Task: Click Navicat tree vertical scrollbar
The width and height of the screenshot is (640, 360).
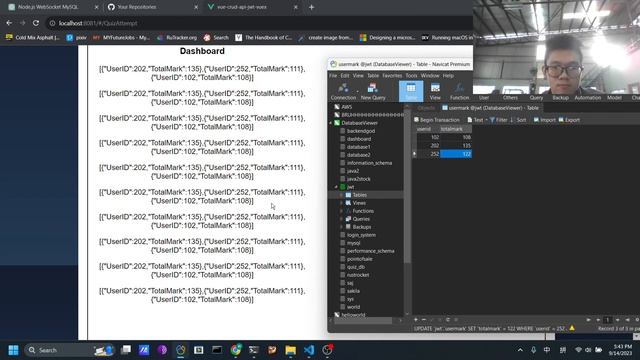Action: tap(407, 186)
